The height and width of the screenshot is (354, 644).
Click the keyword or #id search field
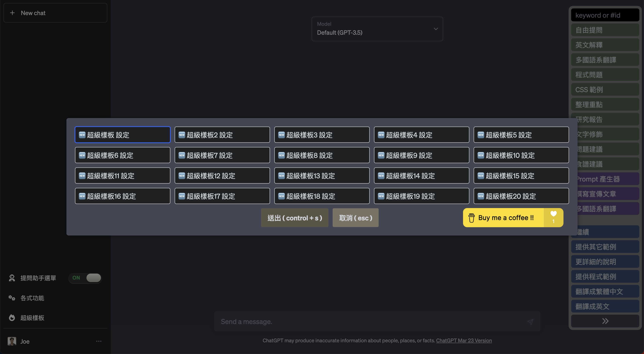pyautogui.click(x=605, y=15)
